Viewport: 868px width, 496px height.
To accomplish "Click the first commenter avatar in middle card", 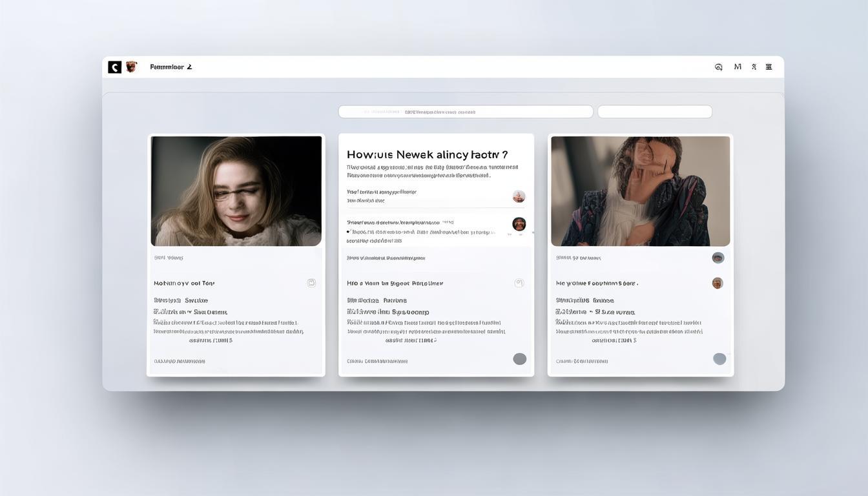I will 519,196.
